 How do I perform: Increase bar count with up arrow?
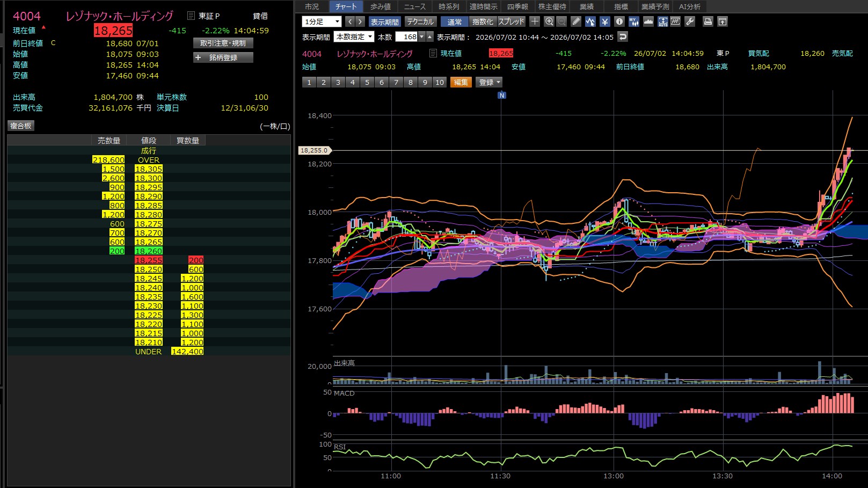click(x=429, y=37)
